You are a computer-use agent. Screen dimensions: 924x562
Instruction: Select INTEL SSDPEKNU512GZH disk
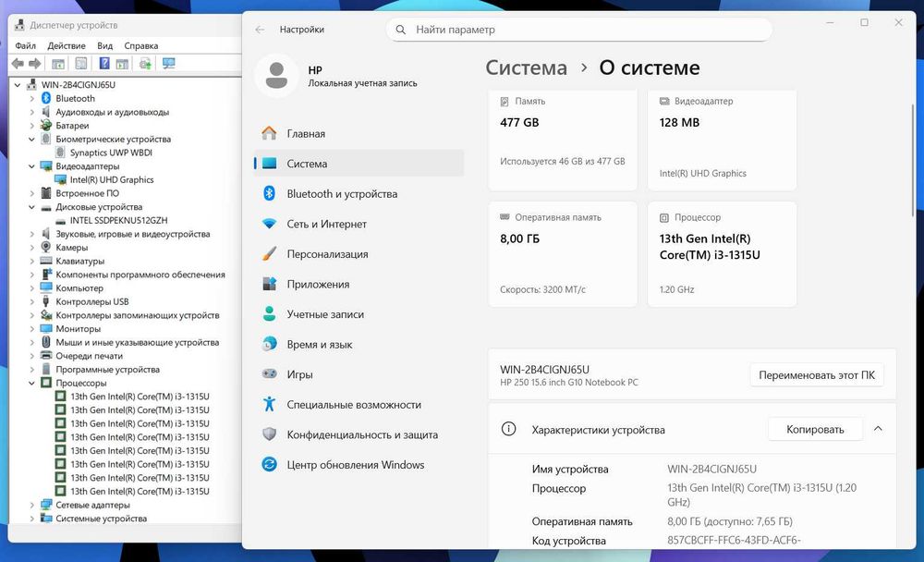click(118, 221)
